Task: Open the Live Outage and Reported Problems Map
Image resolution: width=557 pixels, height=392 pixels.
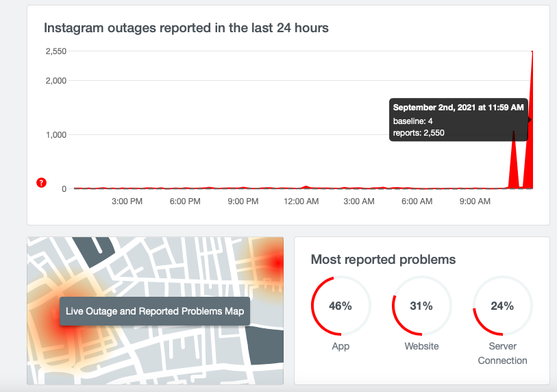Action: [155, 311]
